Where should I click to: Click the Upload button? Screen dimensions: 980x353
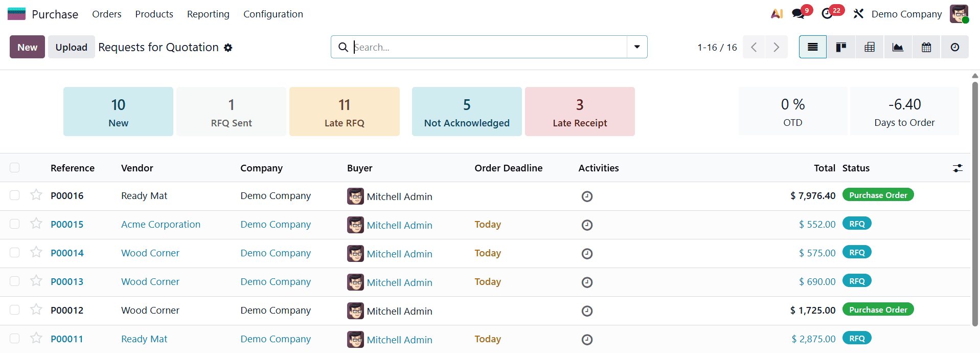coord(71,47)
